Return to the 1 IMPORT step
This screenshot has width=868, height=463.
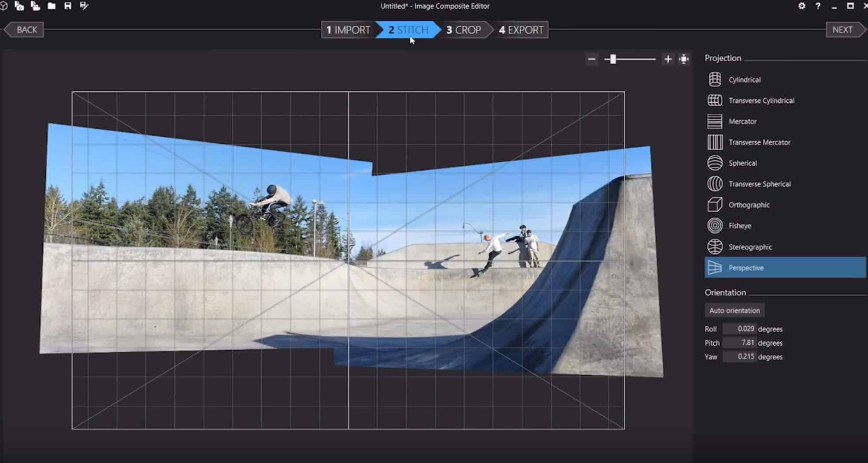click(348, 30)
